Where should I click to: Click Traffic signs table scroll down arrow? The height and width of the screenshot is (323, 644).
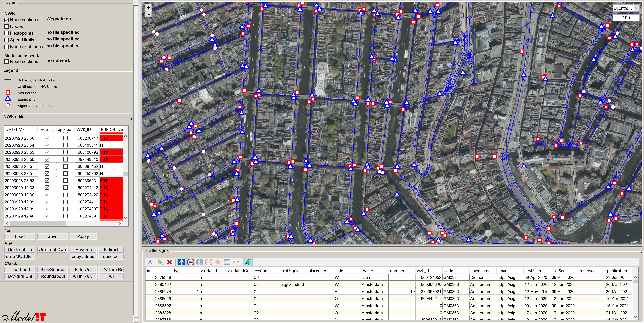click(x=635, y=317)
